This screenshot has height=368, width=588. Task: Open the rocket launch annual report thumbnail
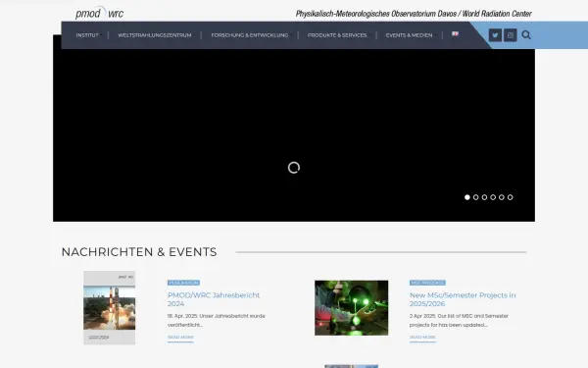tap(109, 307)
